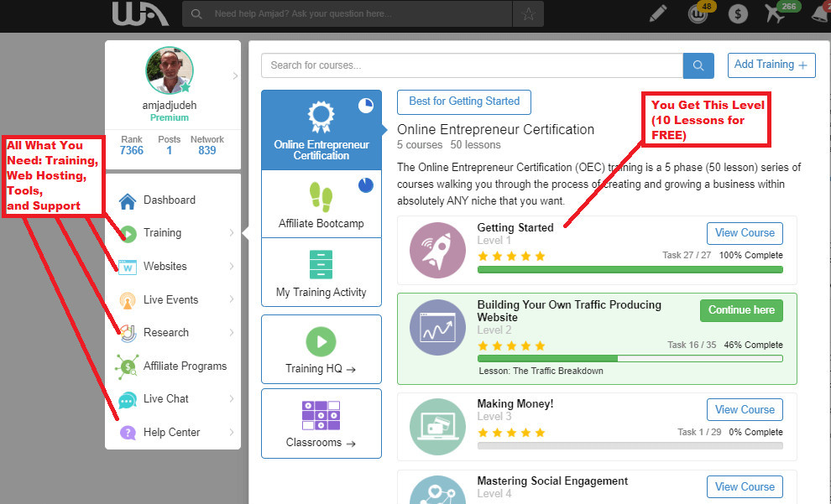This screenshot has width=831, height=504.
Task: Expand the Live Chat chevron
Action: 232,398
